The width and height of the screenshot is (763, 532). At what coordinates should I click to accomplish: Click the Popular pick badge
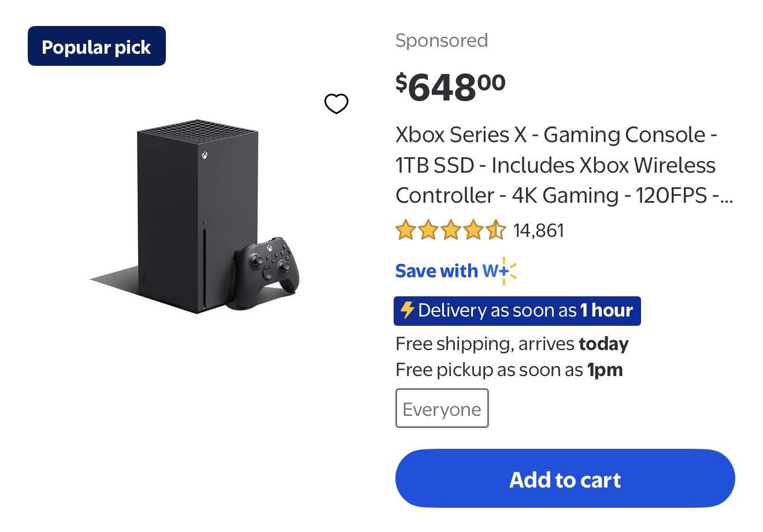pos(97,46)
